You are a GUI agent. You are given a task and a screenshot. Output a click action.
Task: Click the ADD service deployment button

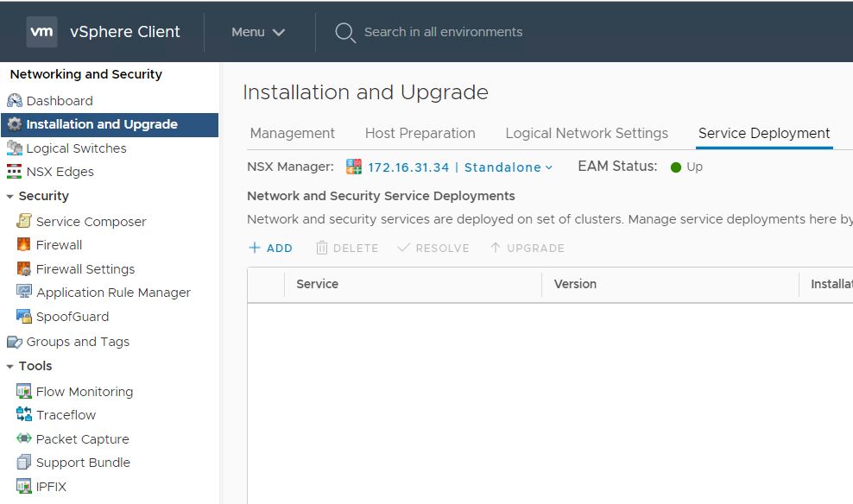(x=270, y=249)
